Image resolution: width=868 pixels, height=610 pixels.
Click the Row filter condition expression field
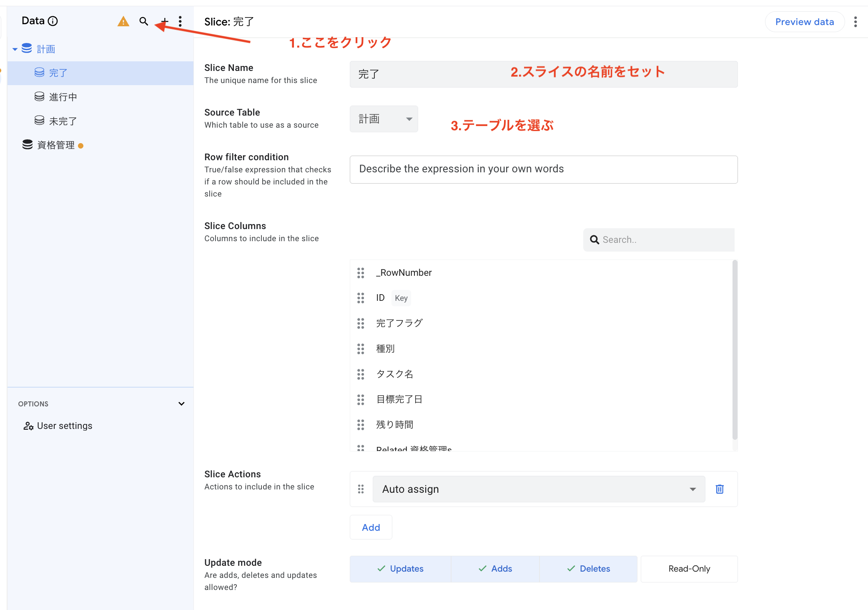click(543, 169)
